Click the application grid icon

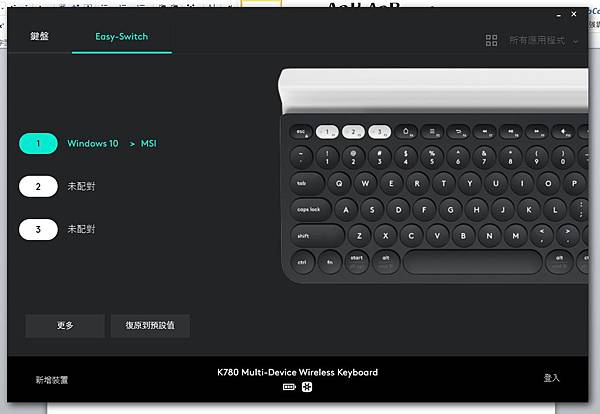(x=491, y=40)
